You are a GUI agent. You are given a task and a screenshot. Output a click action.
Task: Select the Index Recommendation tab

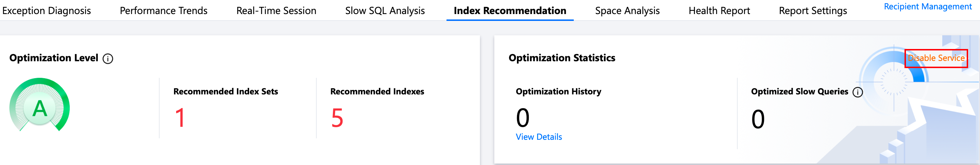[510, 11]
